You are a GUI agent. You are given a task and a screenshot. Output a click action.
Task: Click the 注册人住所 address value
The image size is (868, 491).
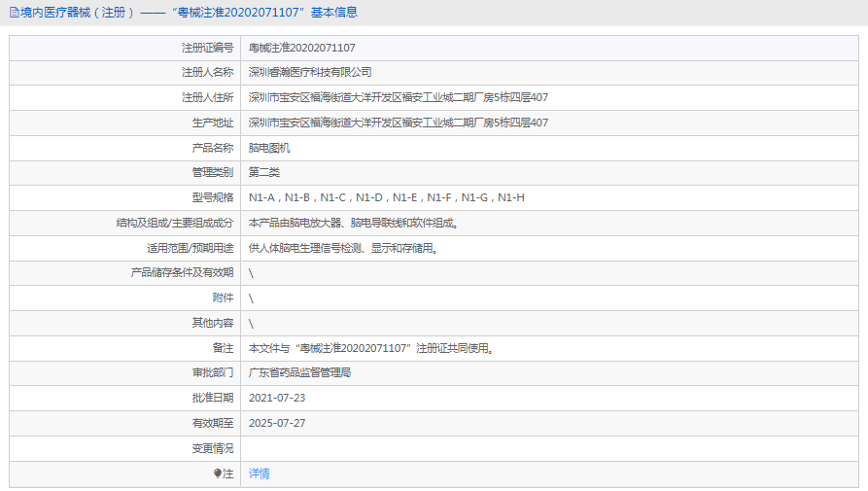pos(398,98)
